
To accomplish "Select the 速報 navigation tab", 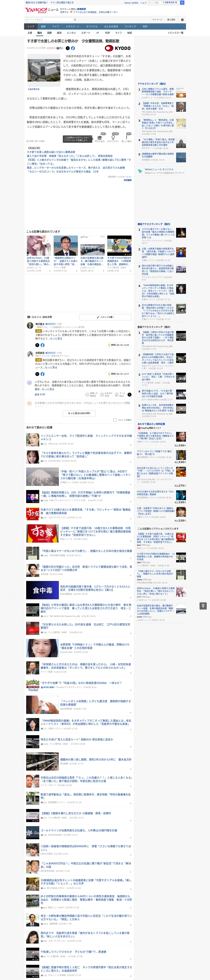I will point(43,27).
